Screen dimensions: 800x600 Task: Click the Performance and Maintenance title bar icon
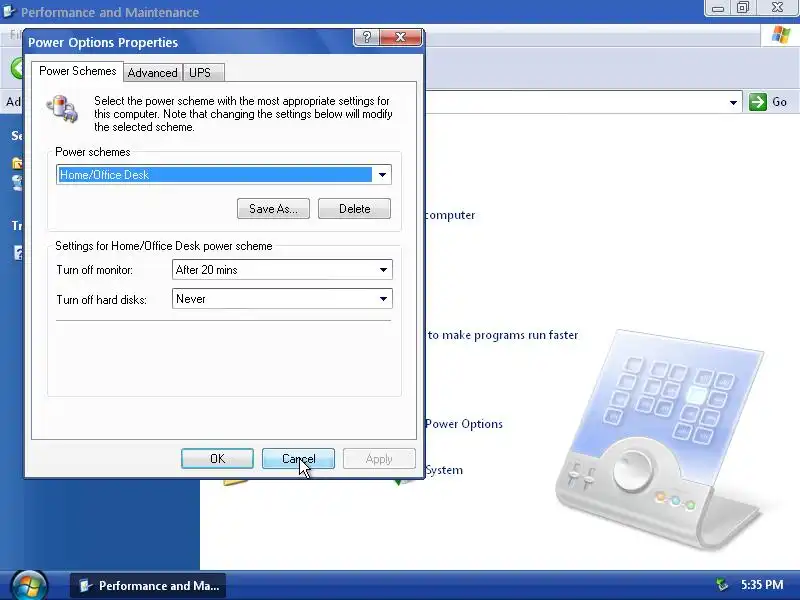tap(9, 11)
